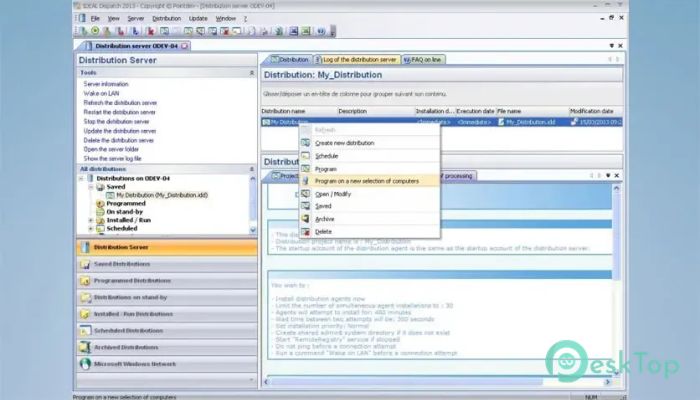Click Update the distribution server link
This screenshot has width=700, height=400.
[120, 131]
